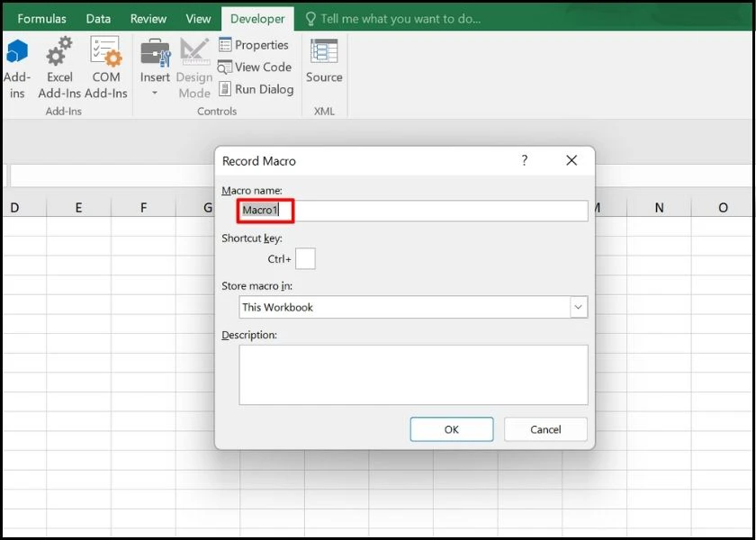756x540 pixels.
Task: Close the Record Macro dialog
Action: coord(571,160)
